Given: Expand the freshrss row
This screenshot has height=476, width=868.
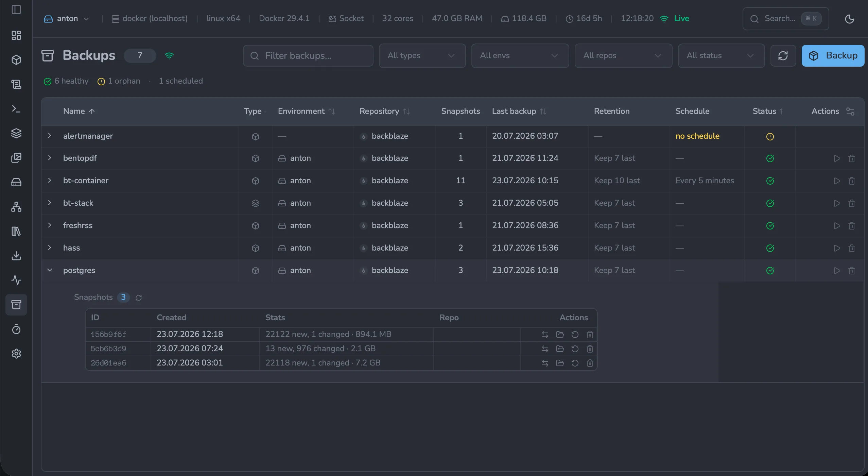Looking at the screenshot, I should (50, 225).
